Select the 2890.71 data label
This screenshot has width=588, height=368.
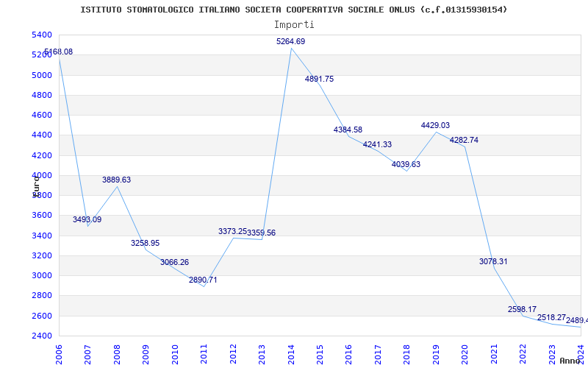[x=203, y=280]
